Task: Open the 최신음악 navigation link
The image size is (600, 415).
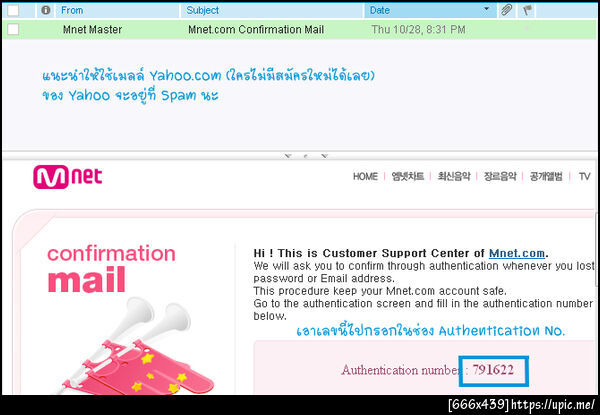Action: coord(454,176)
